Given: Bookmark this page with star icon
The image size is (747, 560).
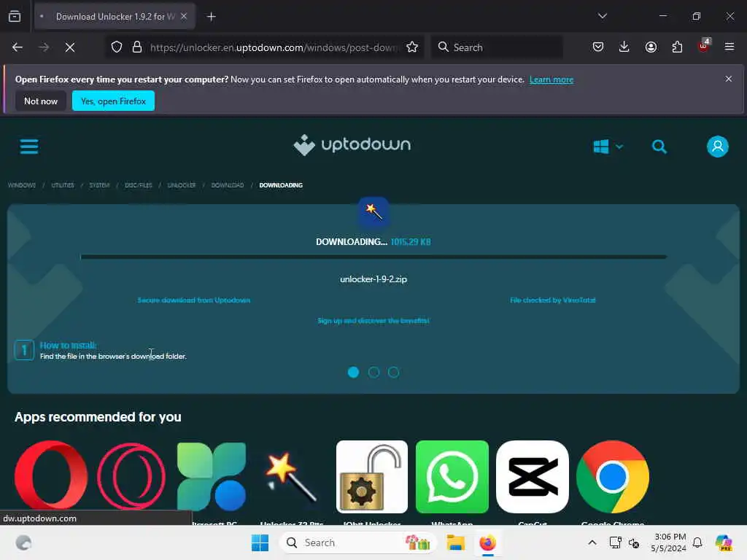Looking at the screenshot, I should click(412, 47).
